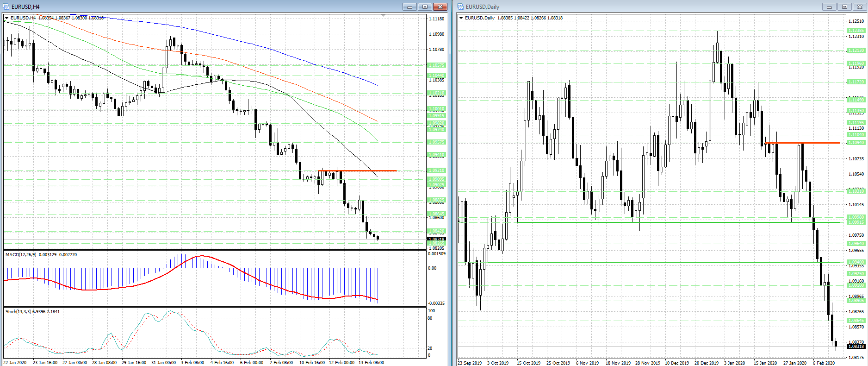Close the EURUSD,H4 chart window
This screenshot has width=868, height=366.
point(440,6)
